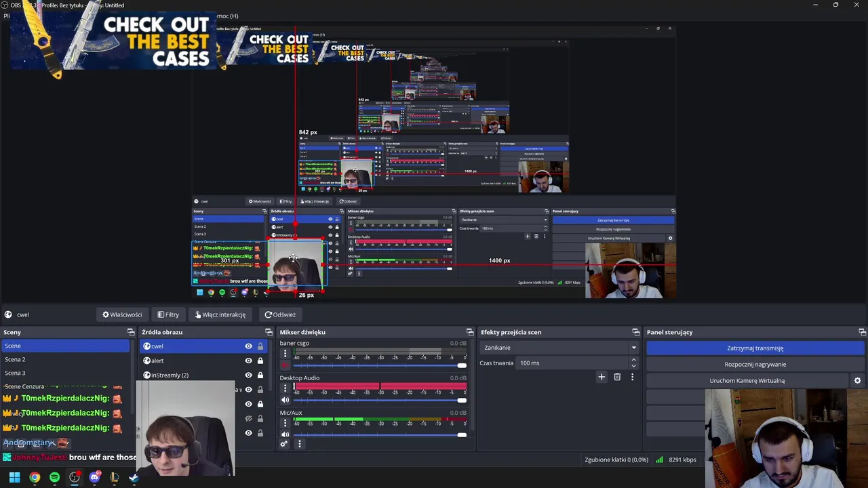This screenshot has height=488, width=868.
Task: Undock the Źródła obrazu panel
Action: click(269, 332)
